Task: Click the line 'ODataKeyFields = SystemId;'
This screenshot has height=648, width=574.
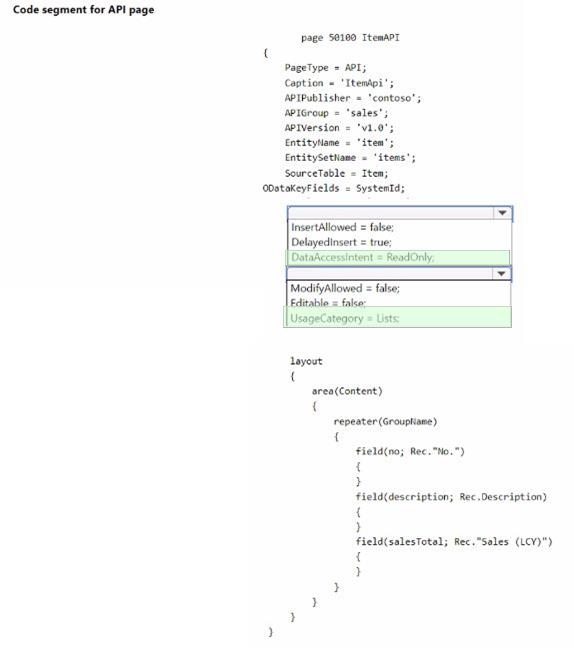Action: coord(334,188)
